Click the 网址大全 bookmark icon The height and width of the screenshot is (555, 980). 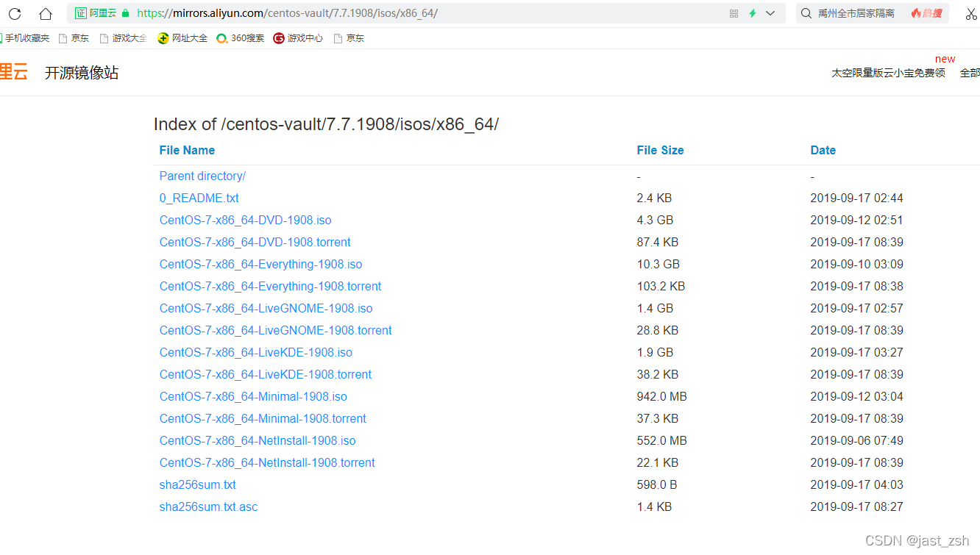163,38
